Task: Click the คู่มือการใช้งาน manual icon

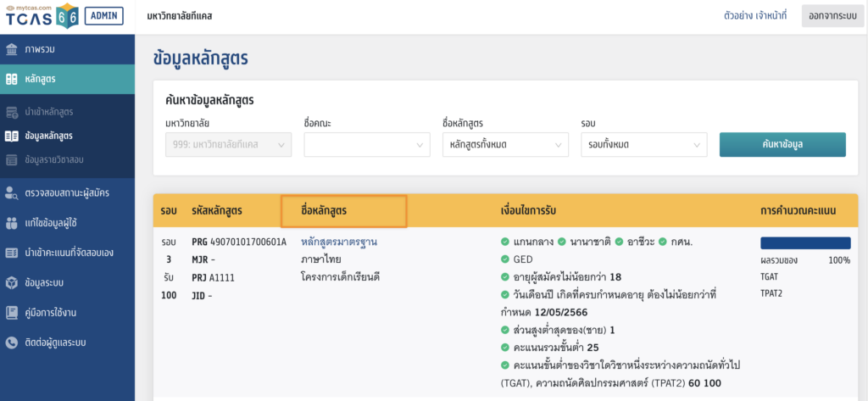Action: tap(12, 313)
